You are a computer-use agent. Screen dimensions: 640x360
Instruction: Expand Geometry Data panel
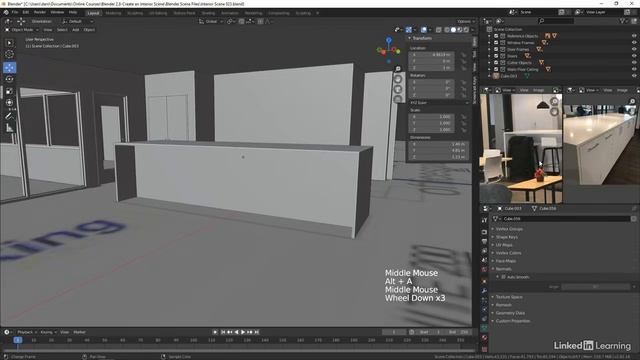(x=510, y=313)
